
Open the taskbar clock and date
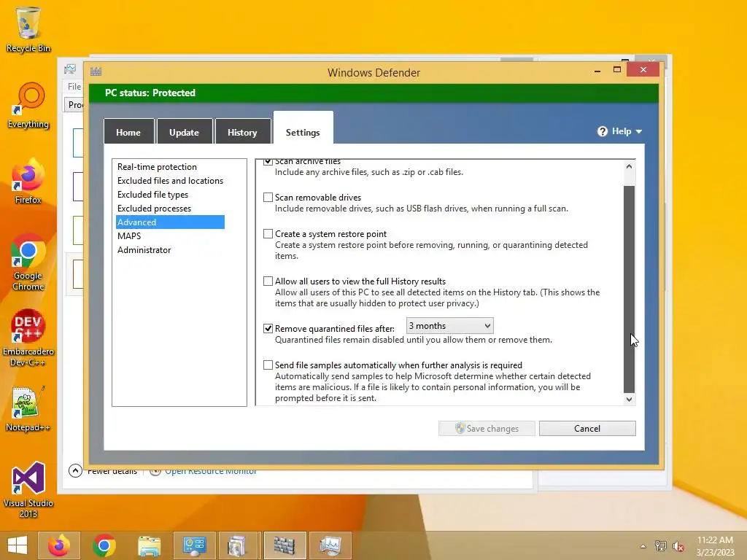pyautogui.click(x=715, y=546)
